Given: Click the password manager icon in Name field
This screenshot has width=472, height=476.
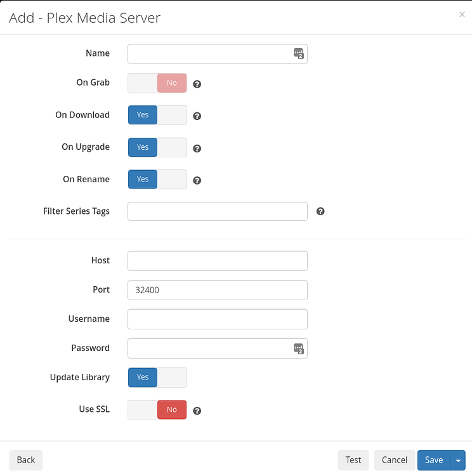Looking at the screenshot, I should point(299,54).
